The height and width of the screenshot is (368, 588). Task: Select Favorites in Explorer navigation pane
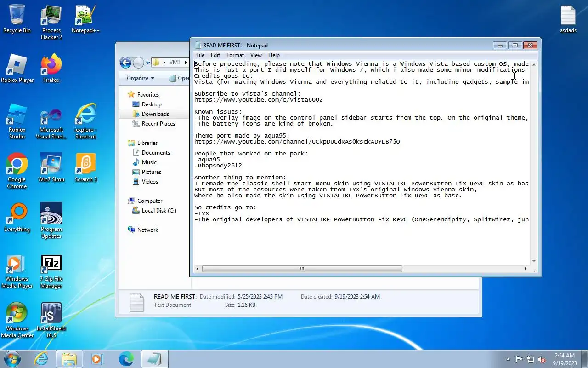[148, 95]
